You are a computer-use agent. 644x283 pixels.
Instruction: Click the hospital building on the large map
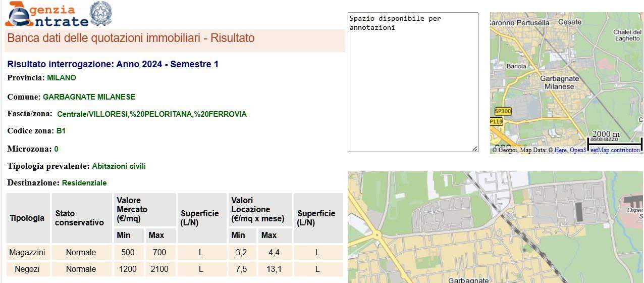(x=633, y=207)
